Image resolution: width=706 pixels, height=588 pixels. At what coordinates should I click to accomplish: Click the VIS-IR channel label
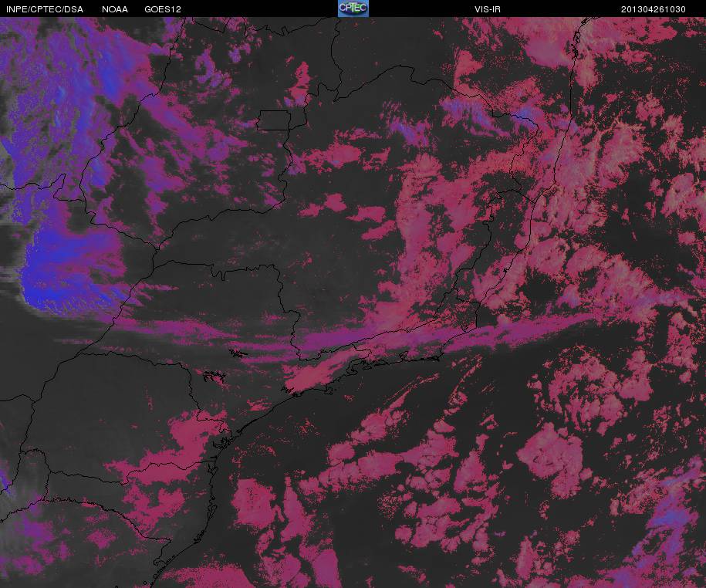point(488,9)
